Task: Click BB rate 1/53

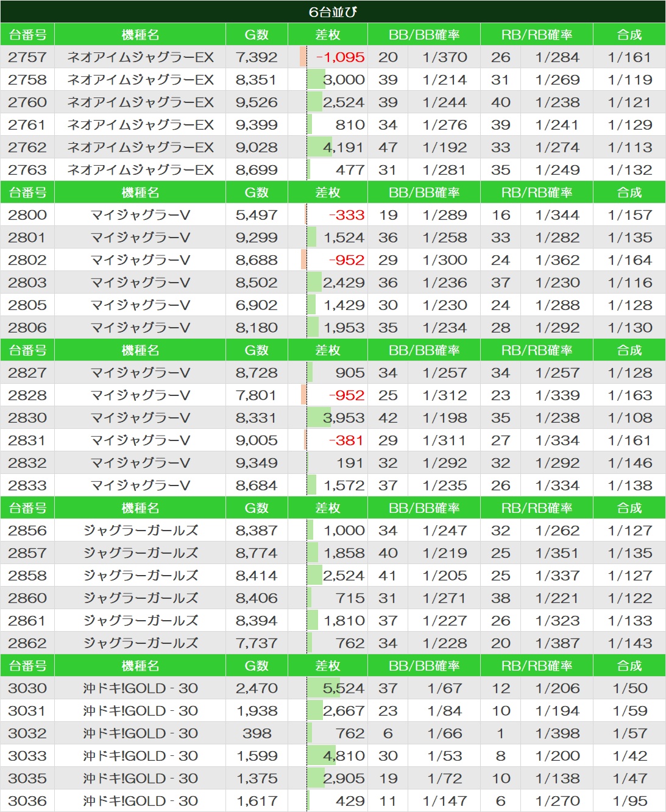Action: coord(445,756)
